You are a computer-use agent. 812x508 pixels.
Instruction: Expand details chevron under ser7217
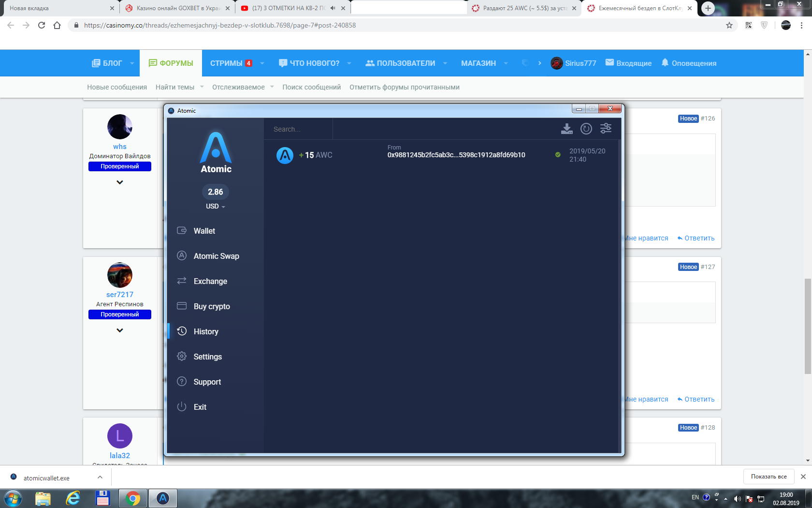pos(120,330)
